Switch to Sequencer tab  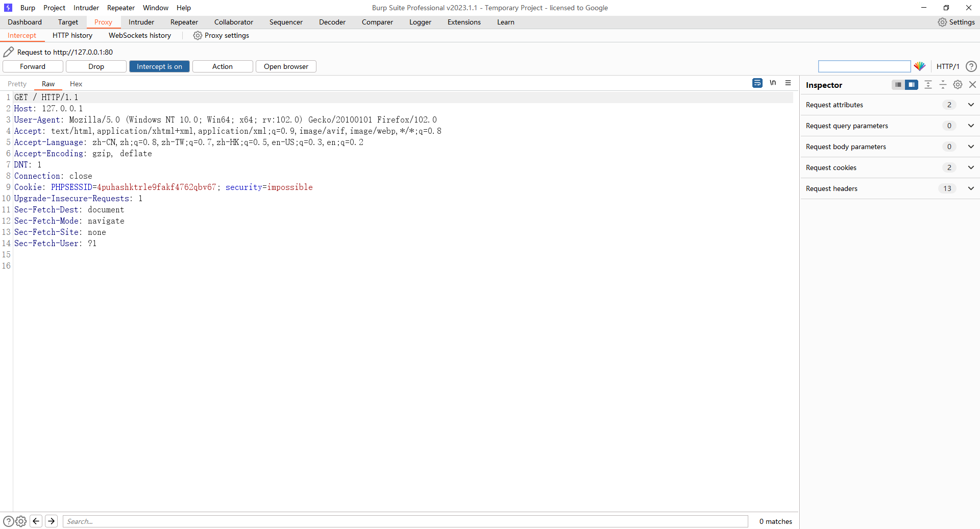tap(286, 22)
